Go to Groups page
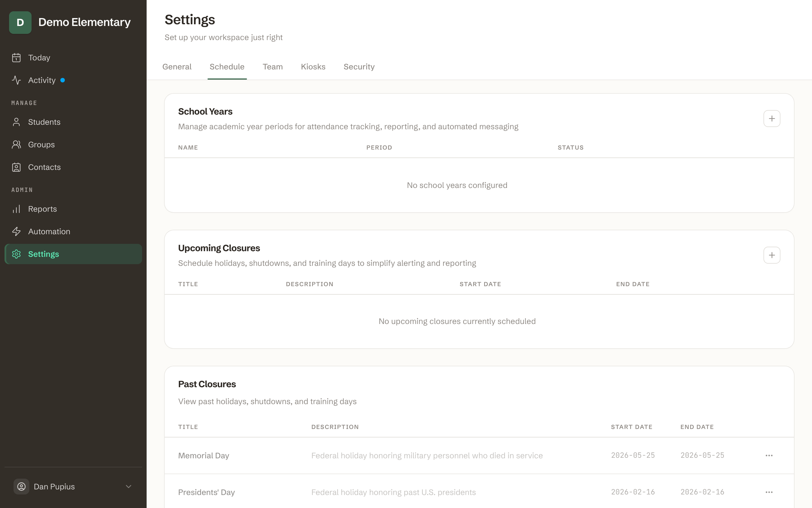Screen dimensions: 812x508 click(x=73, y=144)
